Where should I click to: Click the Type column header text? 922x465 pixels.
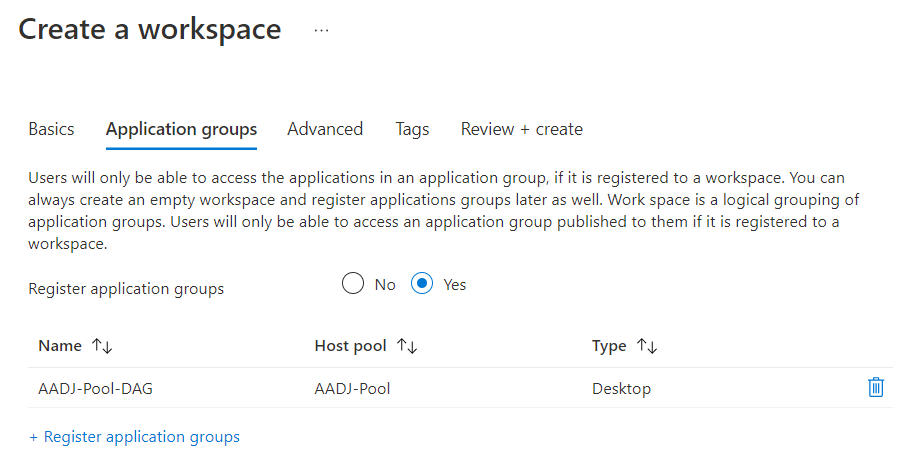609,346
